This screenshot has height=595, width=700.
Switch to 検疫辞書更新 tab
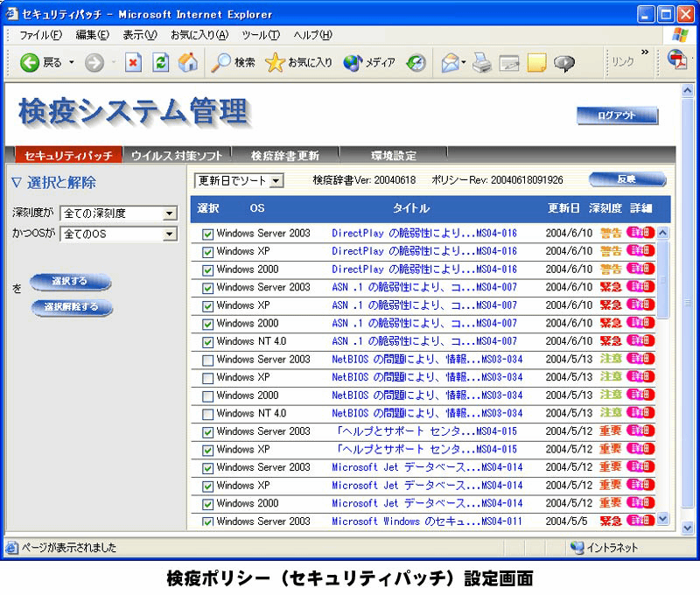285,156
